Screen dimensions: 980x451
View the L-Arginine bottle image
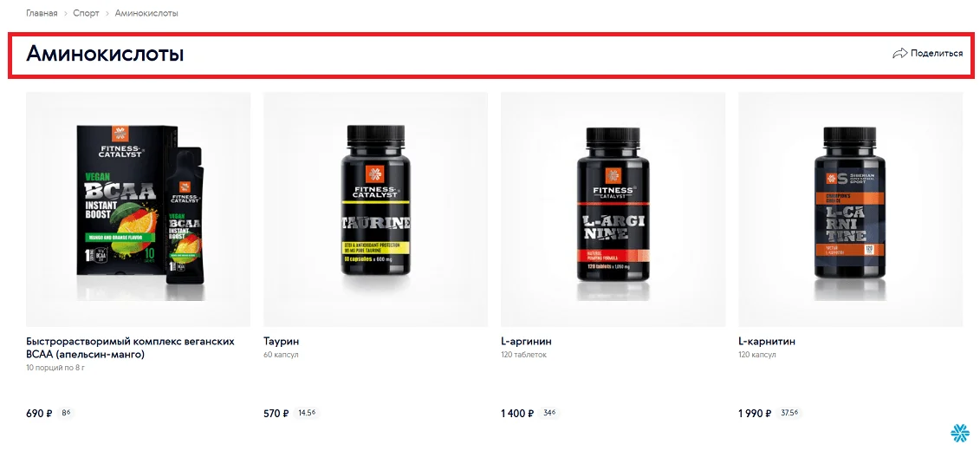(x=613, y=210)
